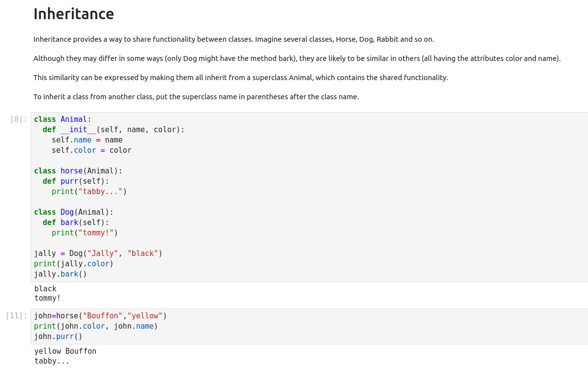The image size is (588, 368).
Task: Select cell via the [11] execution prompt
Action: tap(17, 316)
